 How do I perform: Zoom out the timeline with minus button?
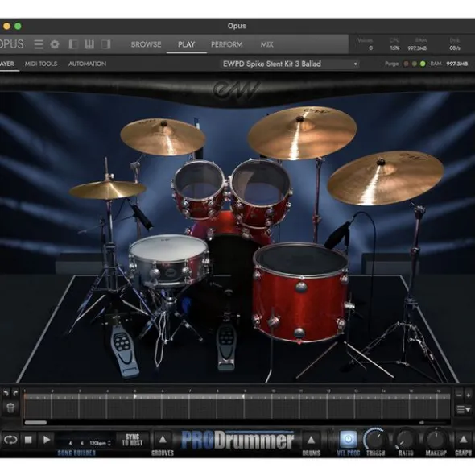coord(459,395)
